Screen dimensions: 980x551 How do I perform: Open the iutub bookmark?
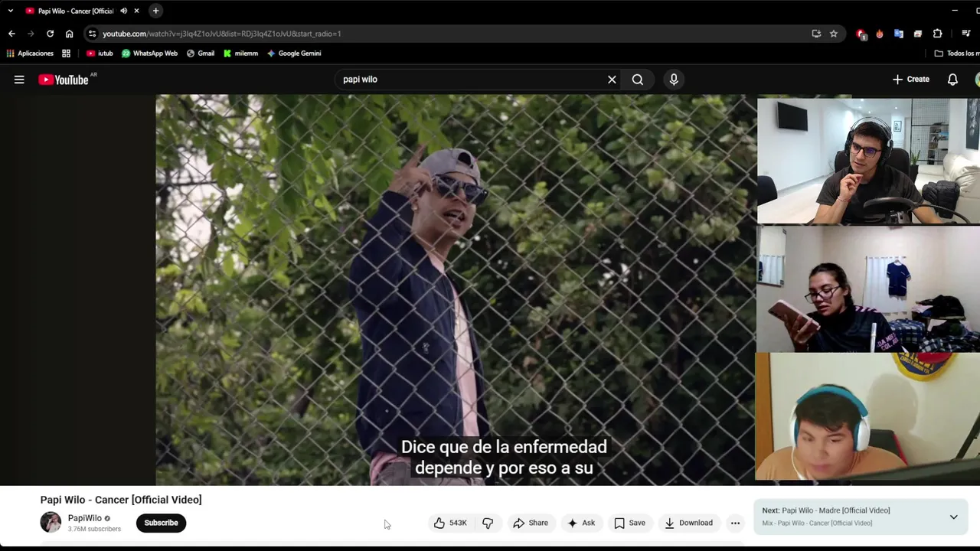(x=100, y=54)
